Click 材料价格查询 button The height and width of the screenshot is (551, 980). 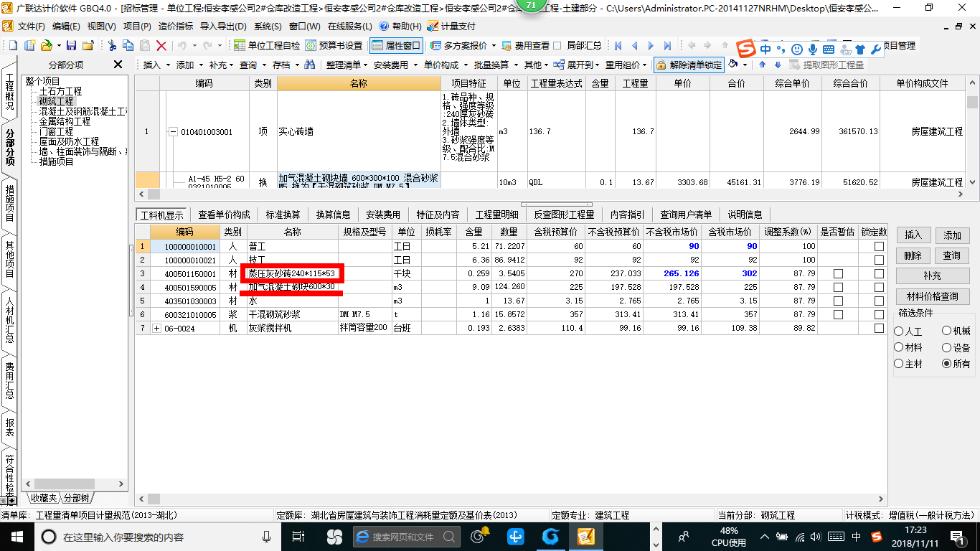coord(933,296)
